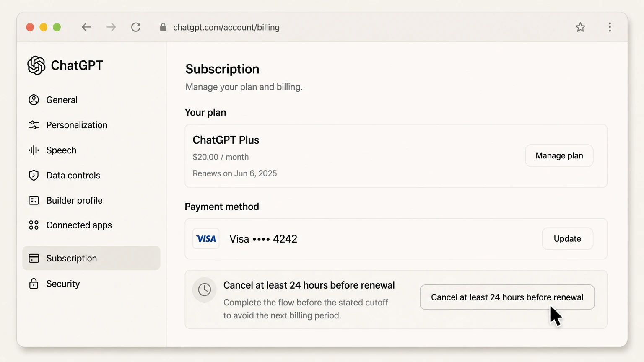Select the Builder profile icon
This screenshot has height=362, width=644.
[34, 200]
